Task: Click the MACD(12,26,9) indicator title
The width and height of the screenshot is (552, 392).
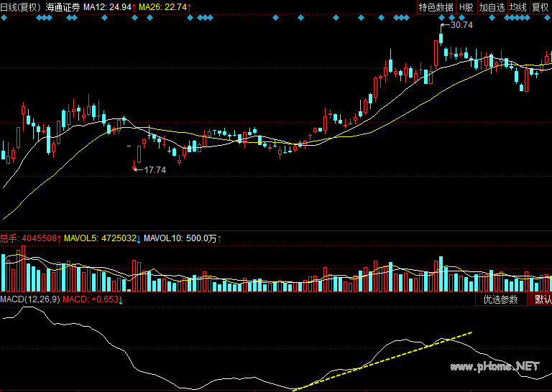Action: [x=30, y=299]
